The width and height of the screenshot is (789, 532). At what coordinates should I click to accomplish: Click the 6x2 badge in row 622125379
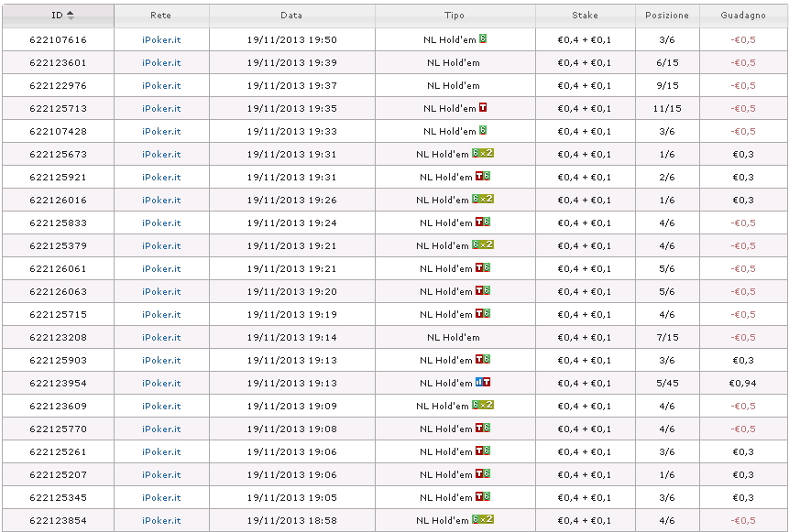click(x=483, y=244)
